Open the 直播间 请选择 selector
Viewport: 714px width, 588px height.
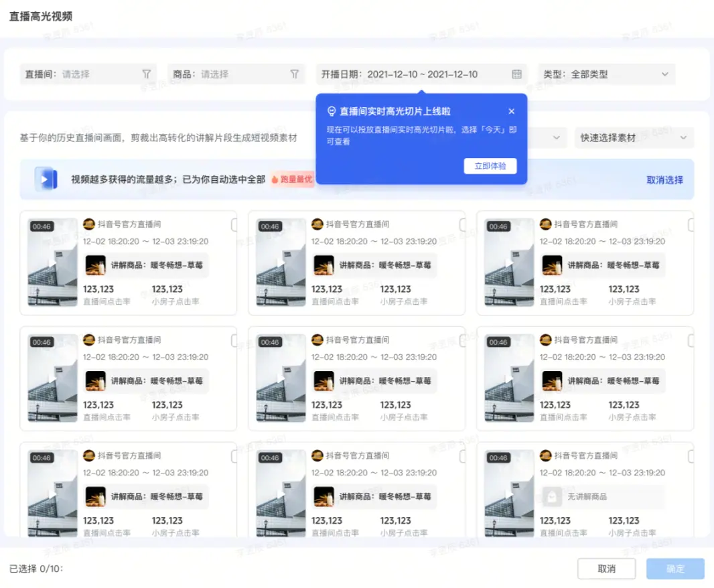click(x=88, y=74)
